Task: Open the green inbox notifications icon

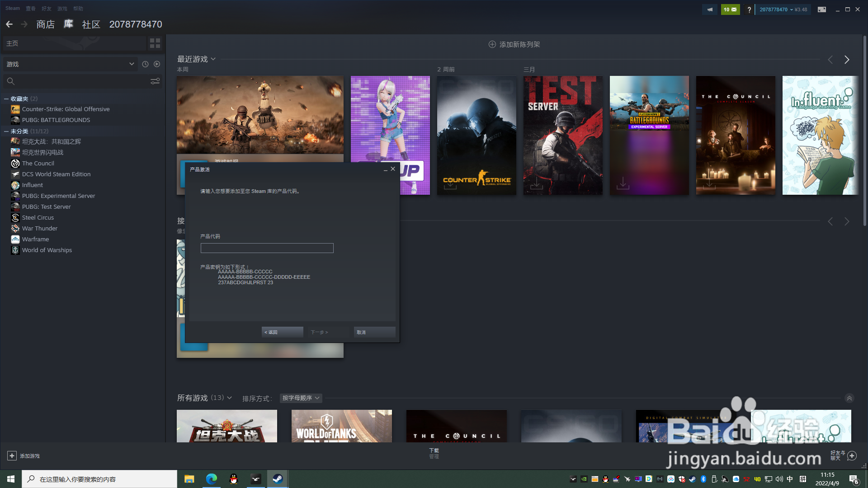Action: pyautogui.click(x=730, y=9)
